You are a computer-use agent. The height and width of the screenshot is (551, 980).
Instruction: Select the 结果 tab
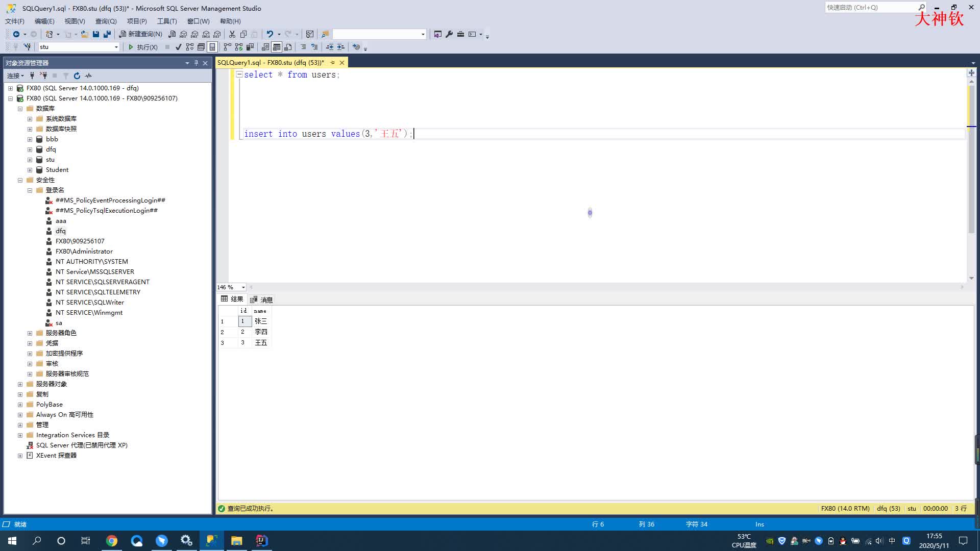click(x=232, y=299)
